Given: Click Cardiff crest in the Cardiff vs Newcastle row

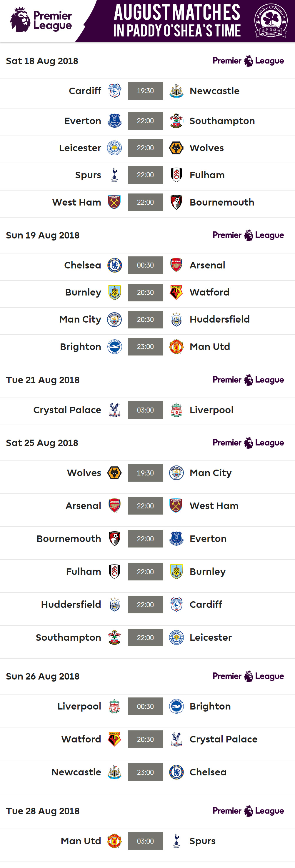Looking at the screenshot, I should (x=115, y=91).
